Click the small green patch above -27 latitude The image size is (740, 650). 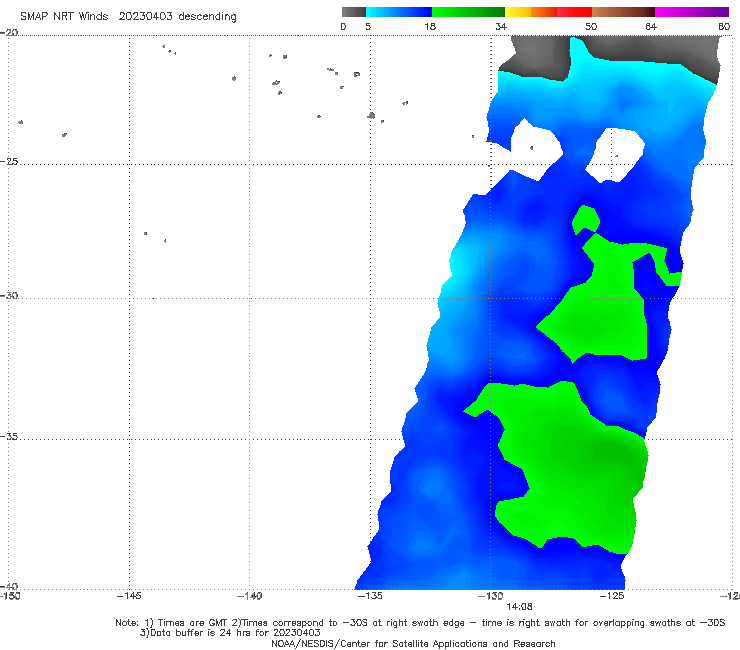(x=586, y=219)
